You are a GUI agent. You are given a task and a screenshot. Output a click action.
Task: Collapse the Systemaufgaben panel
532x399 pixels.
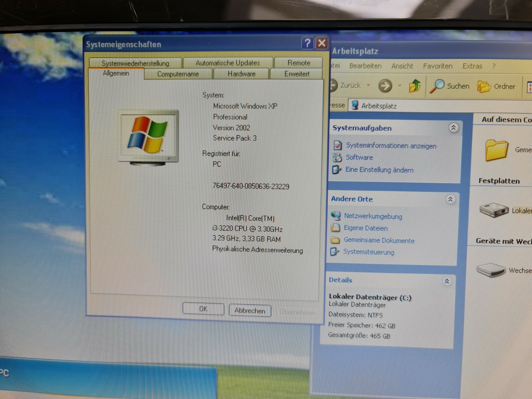[453, 128]
